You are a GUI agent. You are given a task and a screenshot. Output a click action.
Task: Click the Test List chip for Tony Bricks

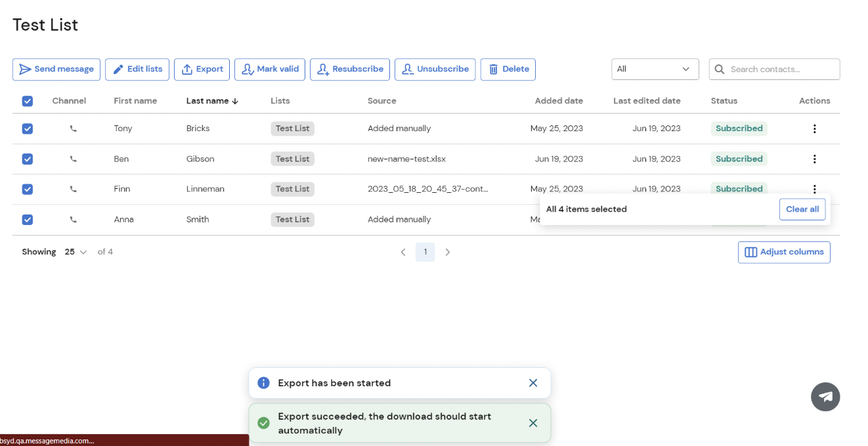coord(292,129)
